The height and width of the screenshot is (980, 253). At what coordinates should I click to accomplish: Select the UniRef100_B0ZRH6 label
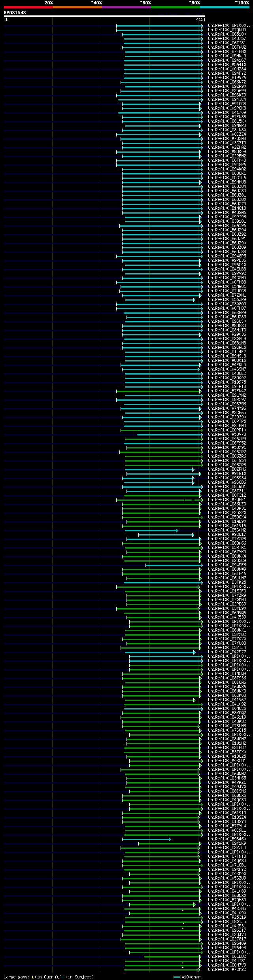click(227, 469)
